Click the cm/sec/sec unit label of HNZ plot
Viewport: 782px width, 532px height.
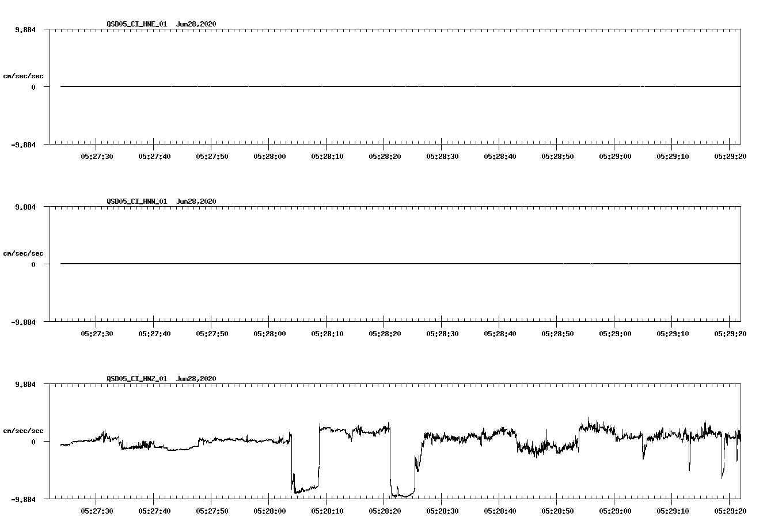click(23, 431)
